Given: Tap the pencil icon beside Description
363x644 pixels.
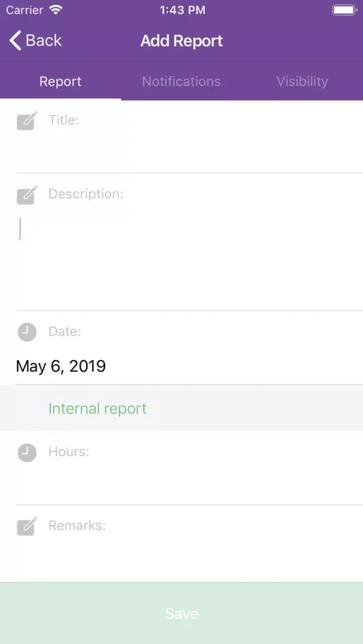Looking at the screenshot, I should coord(27,195).
